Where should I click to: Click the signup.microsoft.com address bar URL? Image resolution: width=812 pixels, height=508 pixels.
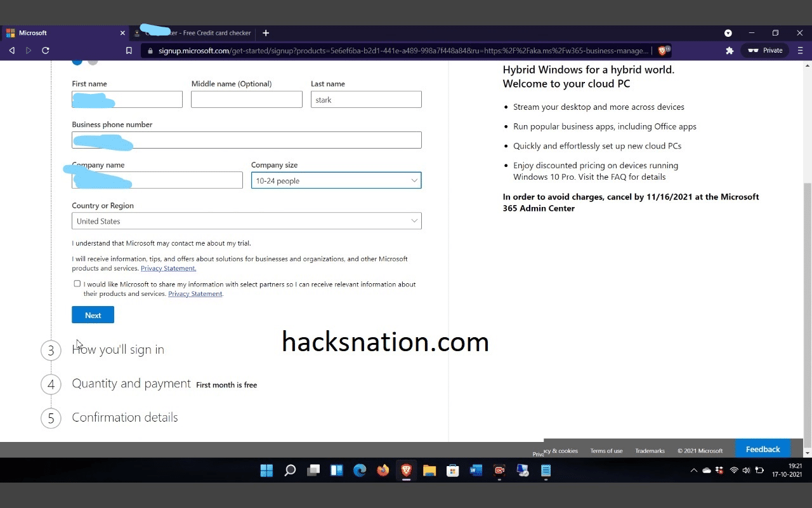click(403, 50)
